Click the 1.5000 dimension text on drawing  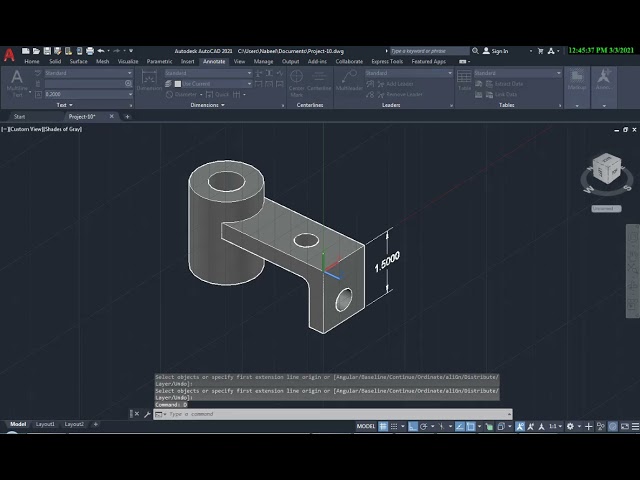pyautogui.click(x=387, y=262)
